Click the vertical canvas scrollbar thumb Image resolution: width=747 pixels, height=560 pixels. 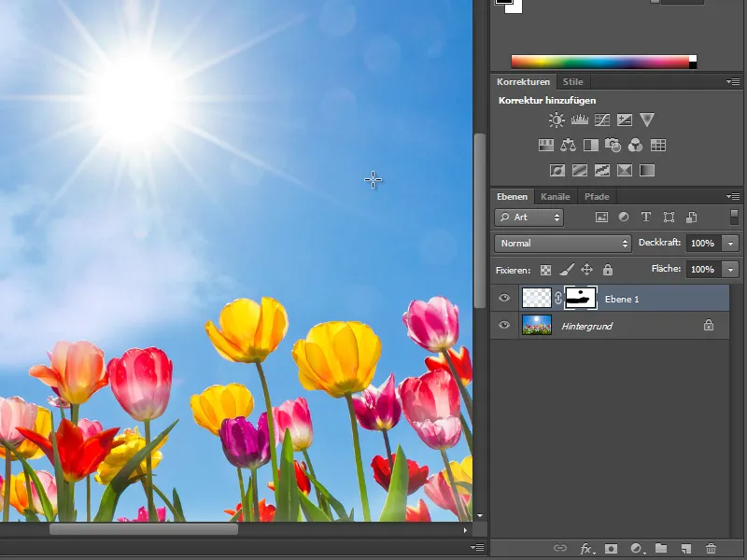(480, 221)
